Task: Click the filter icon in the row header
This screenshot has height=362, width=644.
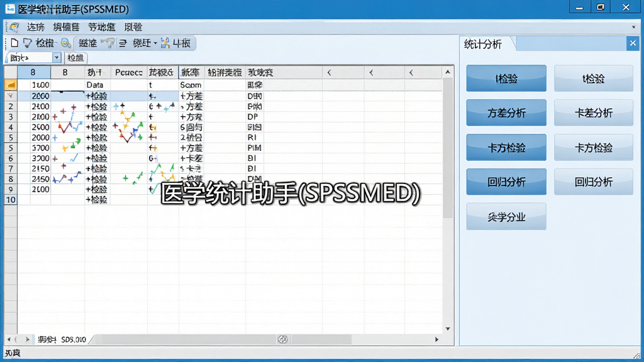Action: 11,96
